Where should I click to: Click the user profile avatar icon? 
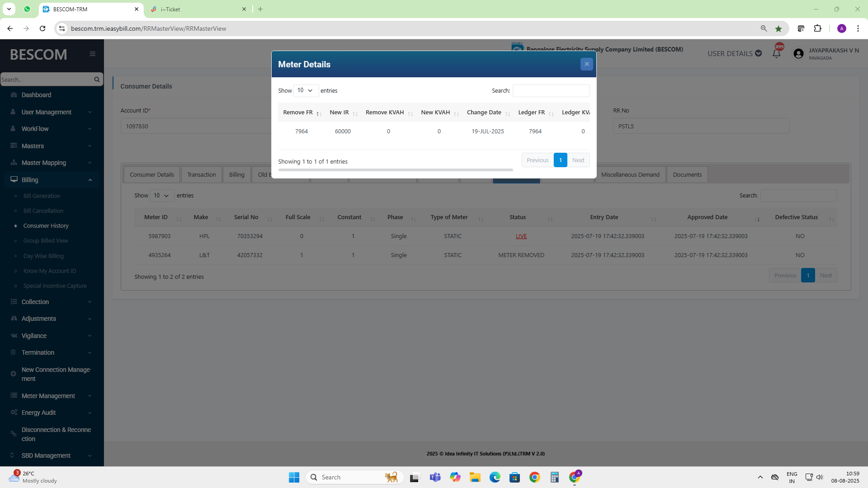798,54
